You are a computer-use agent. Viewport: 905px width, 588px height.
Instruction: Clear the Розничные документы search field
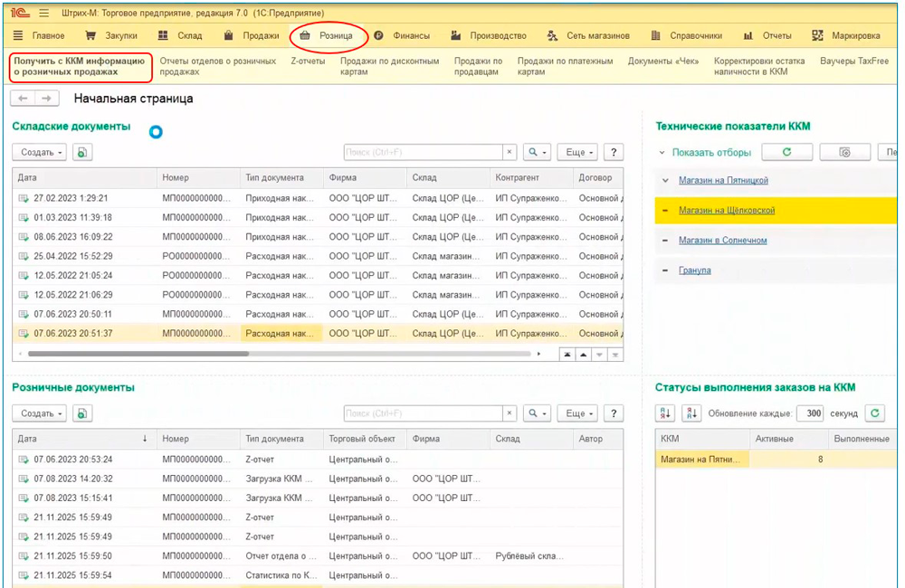pyautogui.click(x=510, y=413)
